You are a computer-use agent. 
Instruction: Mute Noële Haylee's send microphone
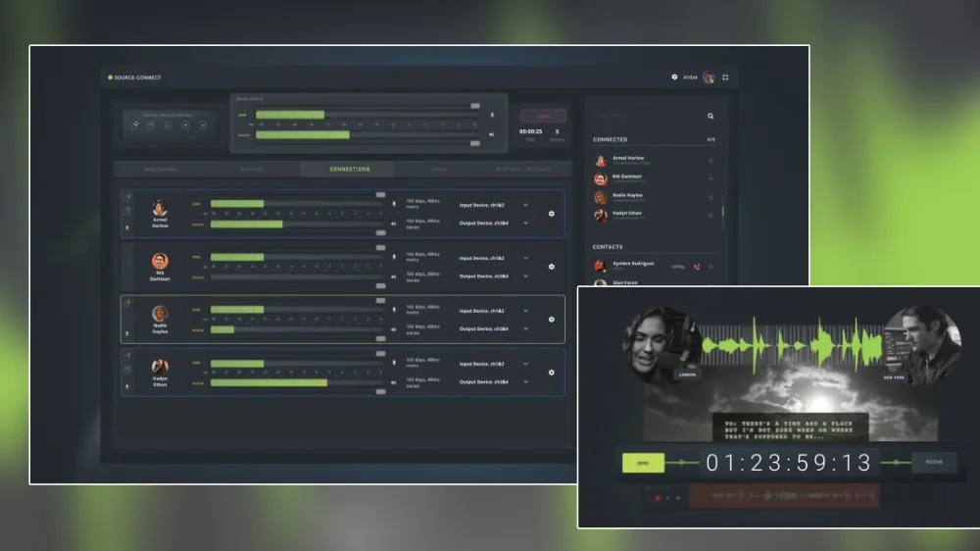pyautogui.click(x=394, y=310)
